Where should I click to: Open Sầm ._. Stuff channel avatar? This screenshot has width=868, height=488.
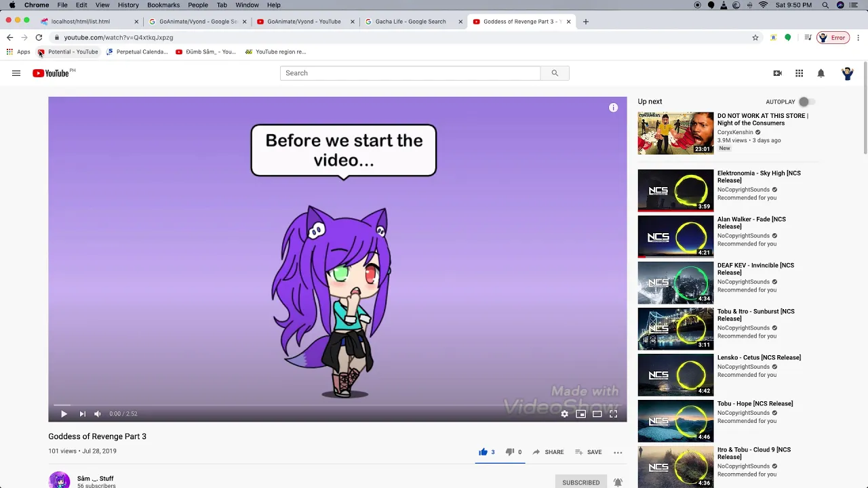59,480
